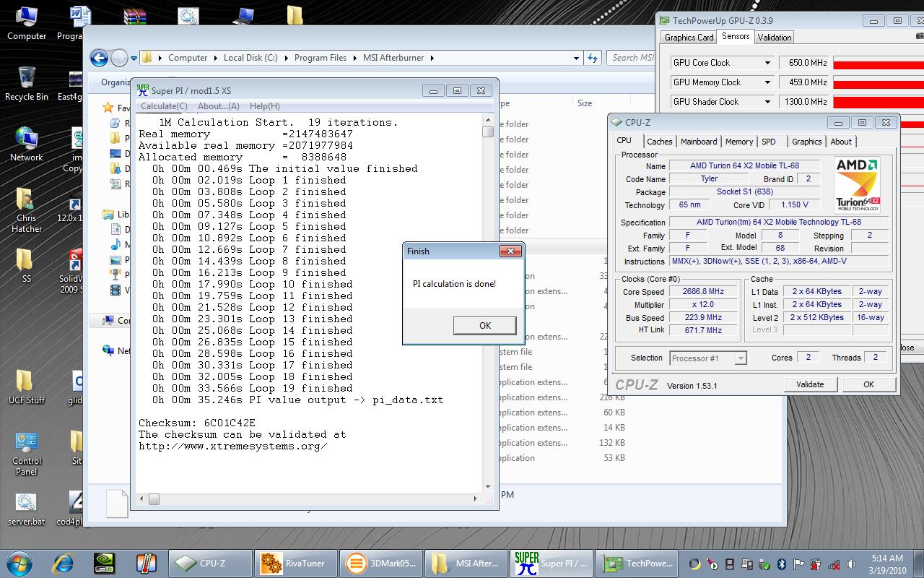Click the Explorer refresh button
924x578 pixels.
(593, 58)
